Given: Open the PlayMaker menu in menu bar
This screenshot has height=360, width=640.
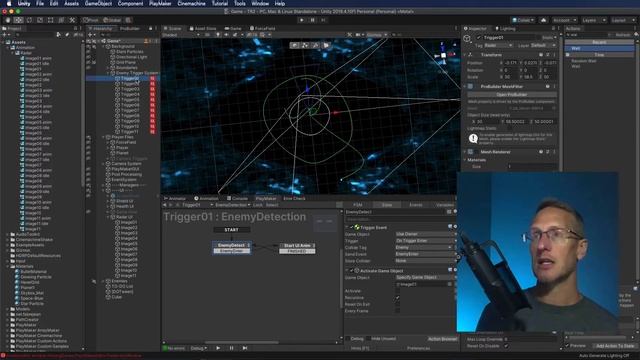Looking at the screenshot, I should click(x=160, y=4).
